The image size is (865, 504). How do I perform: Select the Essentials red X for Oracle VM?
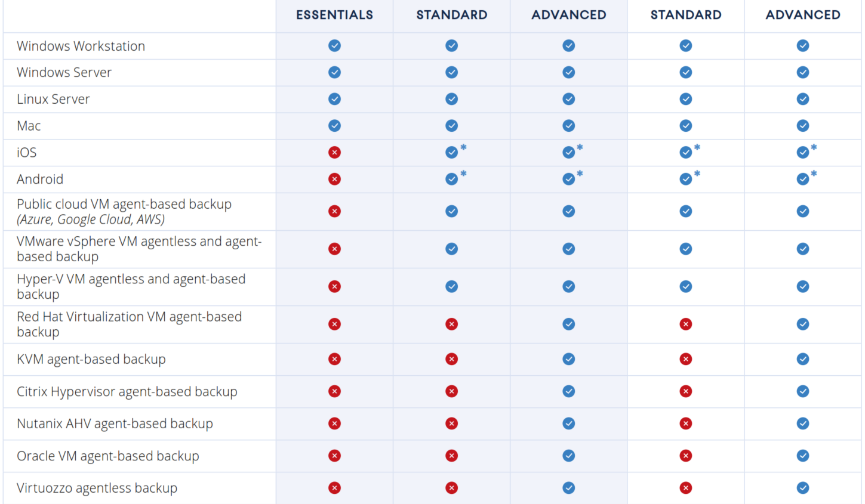pos(334,456)
